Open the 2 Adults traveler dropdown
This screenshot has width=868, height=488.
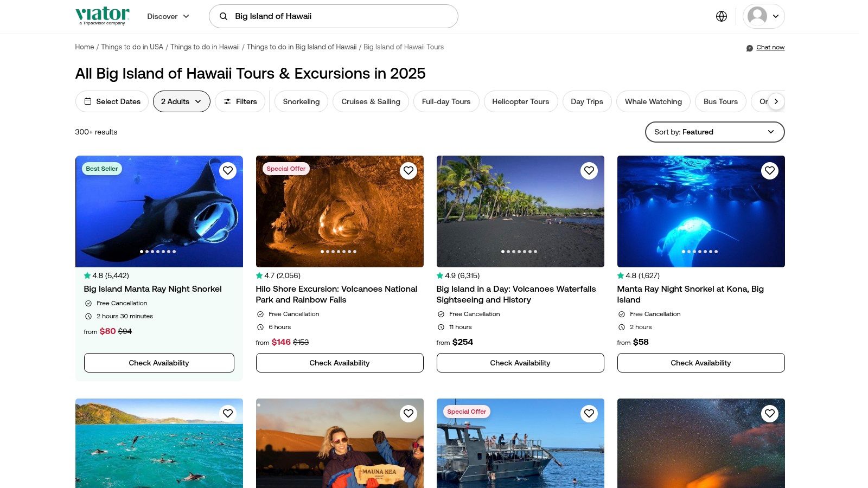[181, 101]
